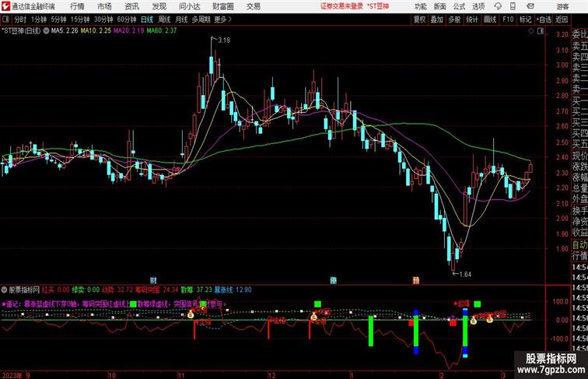Open the 选项 menu

click(x=478, y=6)
